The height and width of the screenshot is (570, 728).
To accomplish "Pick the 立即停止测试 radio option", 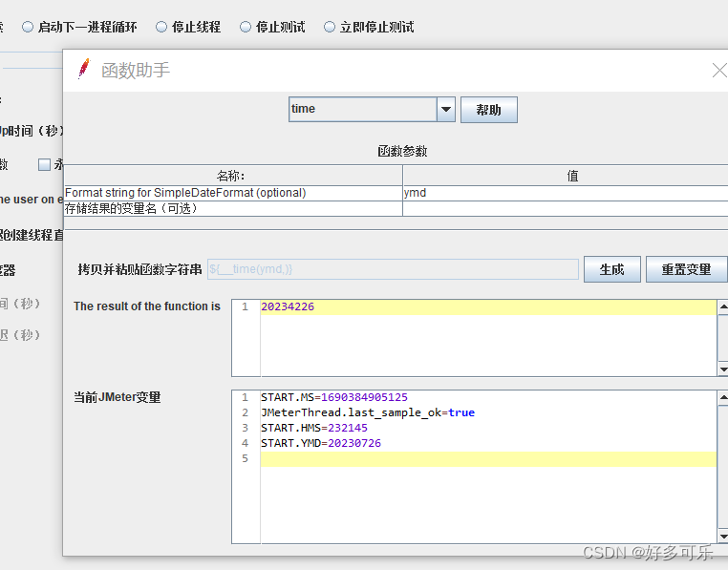I will (330, 27).
